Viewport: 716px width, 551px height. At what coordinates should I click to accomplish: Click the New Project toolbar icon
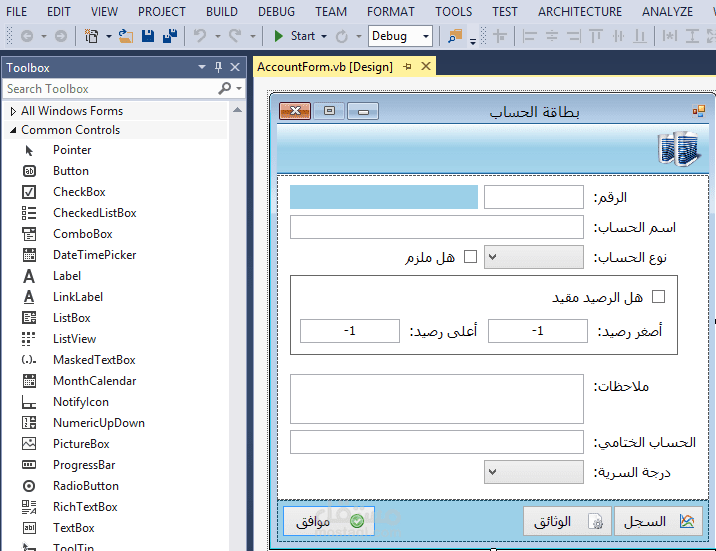tap(92, 36)
